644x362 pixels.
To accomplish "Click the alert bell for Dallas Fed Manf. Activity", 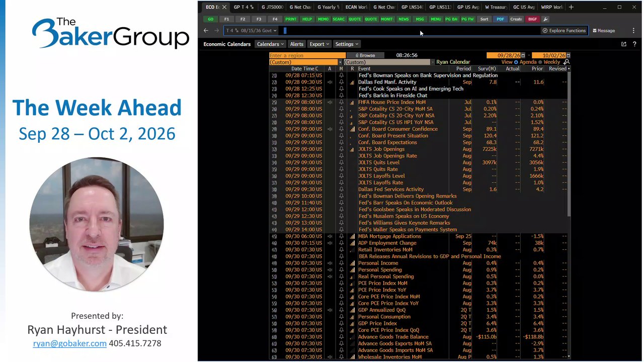I will (x=341, y=82).
